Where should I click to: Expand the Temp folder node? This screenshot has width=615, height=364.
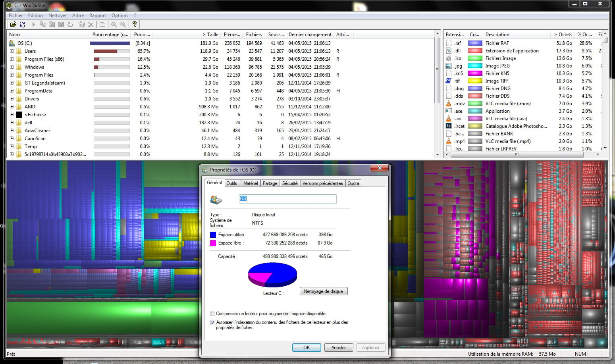(12, 146)
